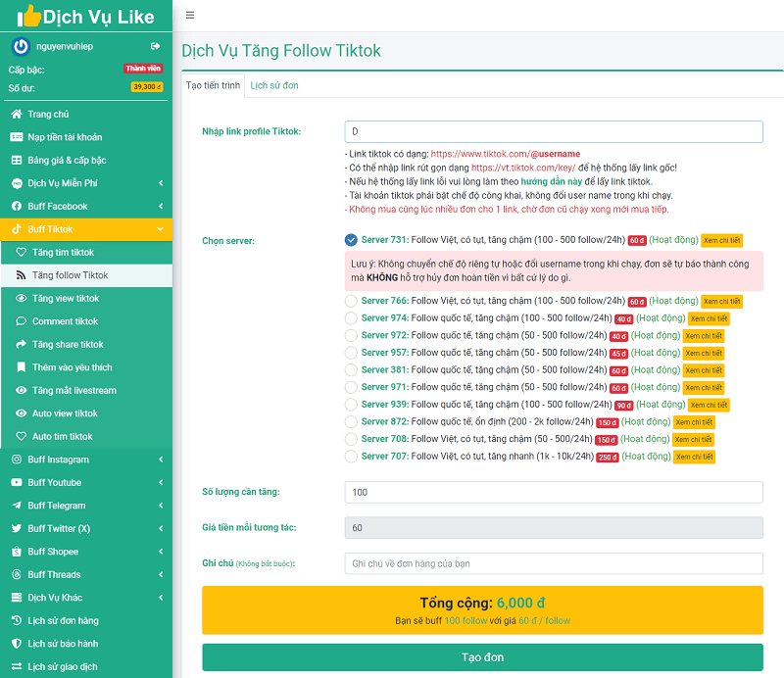The height and width of the screenshot is (678, 784).
Task: Click the Số lượng cần tăng field
Action: coord(554,492)
